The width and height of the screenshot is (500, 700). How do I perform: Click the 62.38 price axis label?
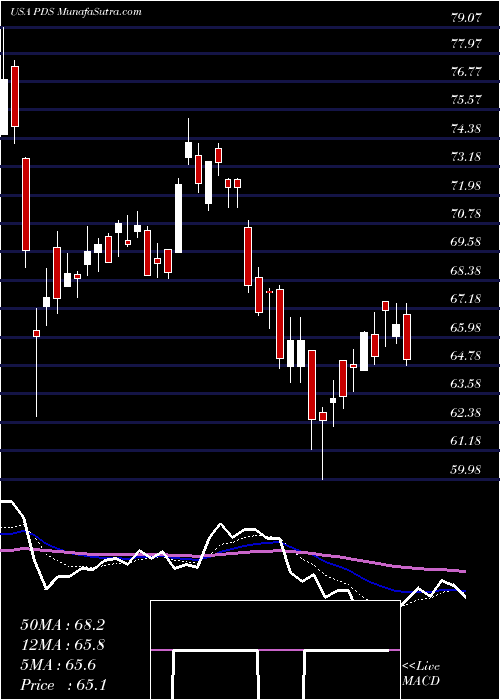465,413
